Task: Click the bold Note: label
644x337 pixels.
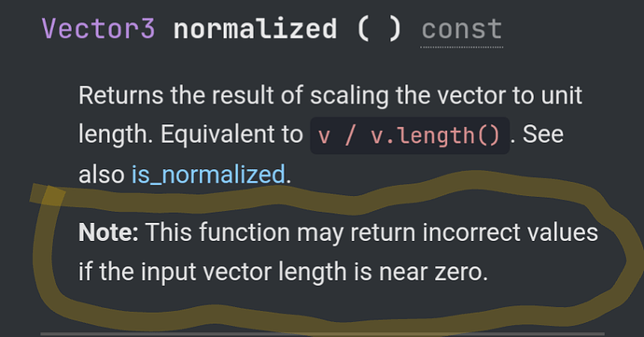Action: pyautogui.click(x=108, y=232)
